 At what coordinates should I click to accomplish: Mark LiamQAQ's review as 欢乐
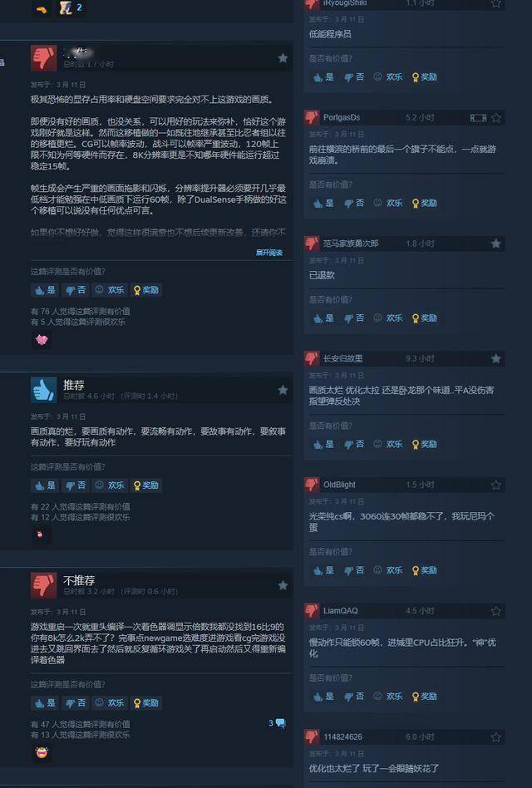pyautogui.click(x=388, y=696)
